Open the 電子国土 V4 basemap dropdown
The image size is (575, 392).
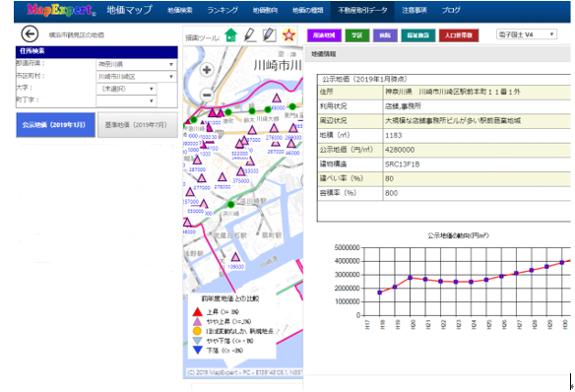point(527,34)
